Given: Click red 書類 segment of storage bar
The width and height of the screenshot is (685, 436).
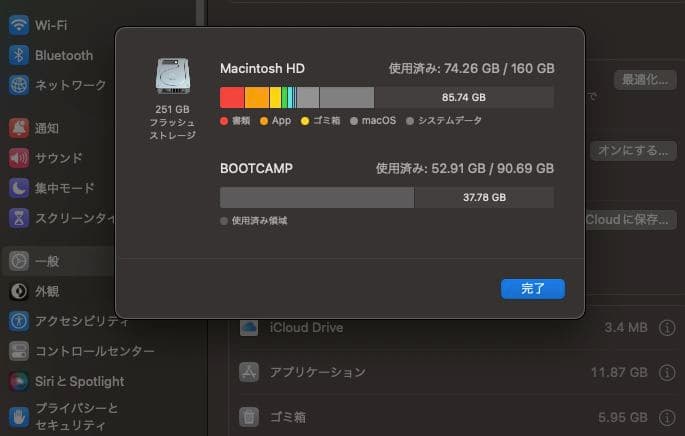Looking at the screenshot, I should (x=232, y=97).
